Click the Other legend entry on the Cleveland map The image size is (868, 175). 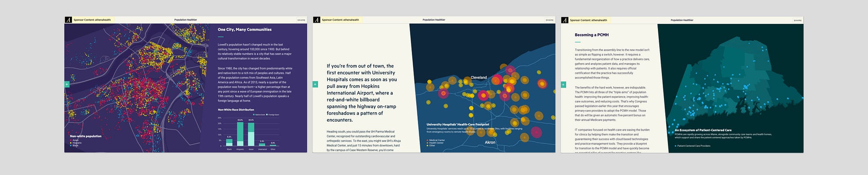tap(431, 146)
